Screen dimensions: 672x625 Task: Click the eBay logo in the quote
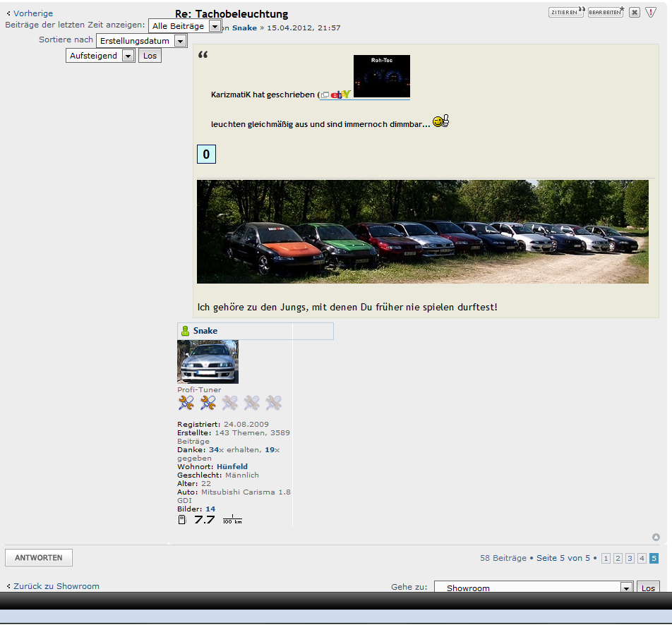340,95
